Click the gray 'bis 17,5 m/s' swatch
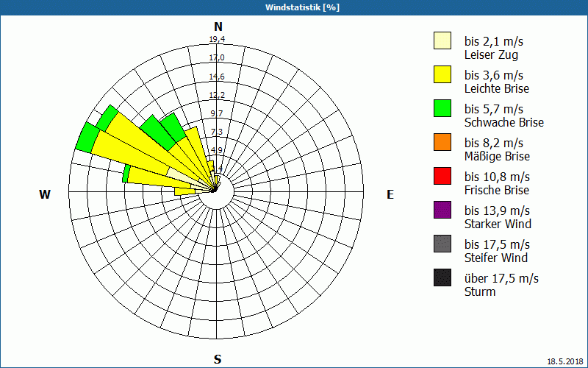 pyautogui.click(x=442, y=244)
